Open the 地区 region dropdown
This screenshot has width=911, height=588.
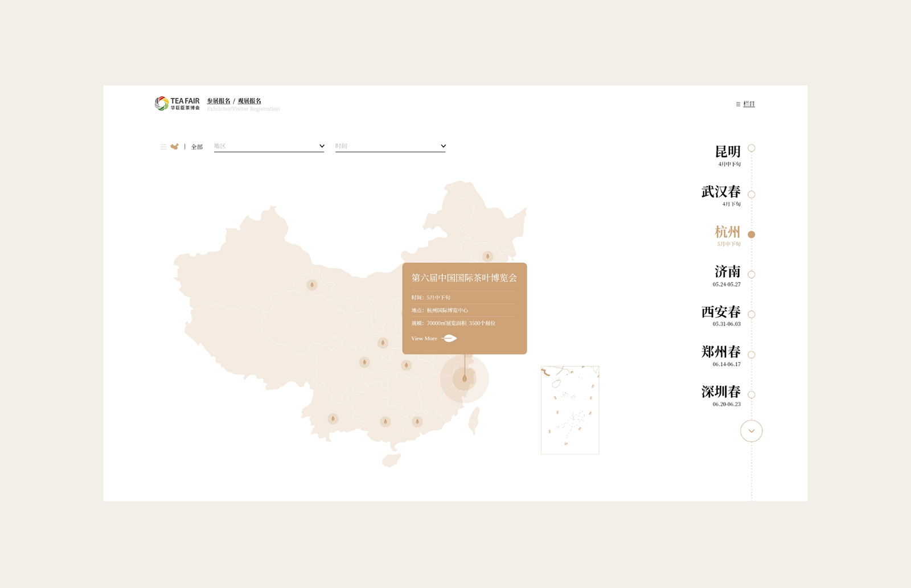[269, 146]
